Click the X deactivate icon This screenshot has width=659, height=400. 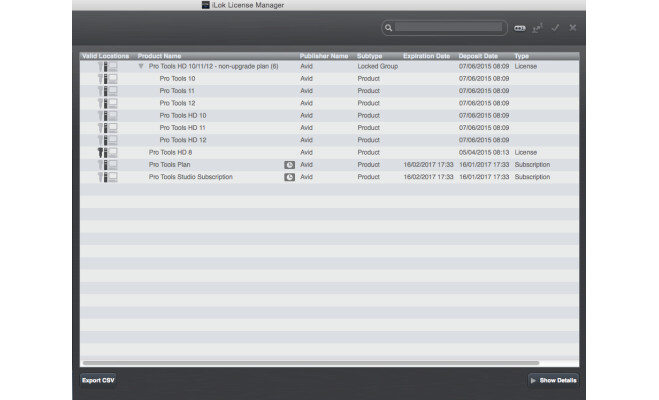(573, 28)
